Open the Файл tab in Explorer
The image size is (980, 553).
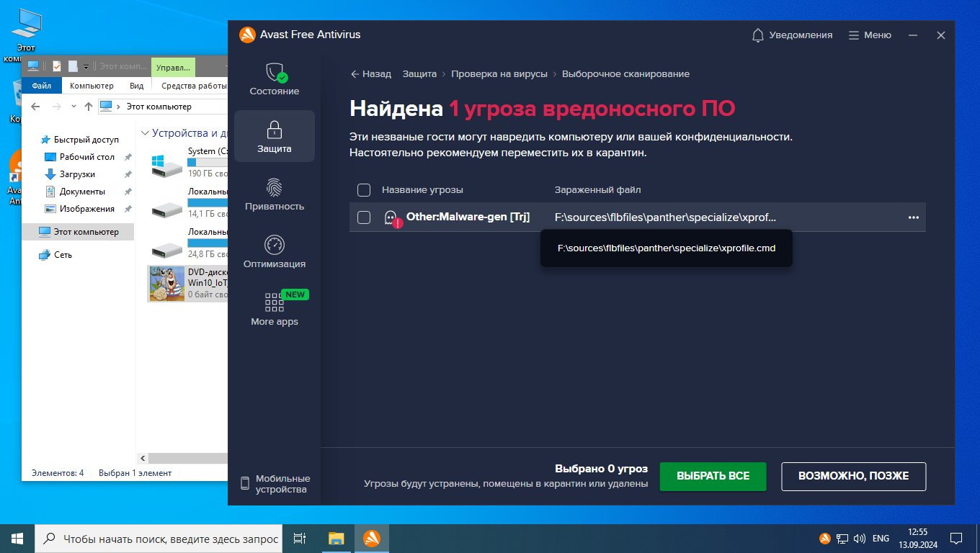pyautogui.click(x=42, y=86)
